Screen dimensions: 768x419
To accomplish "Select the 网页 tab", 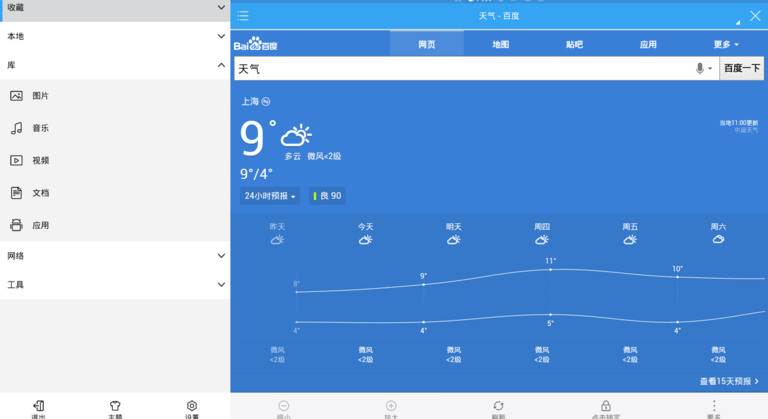I will 427,44.
